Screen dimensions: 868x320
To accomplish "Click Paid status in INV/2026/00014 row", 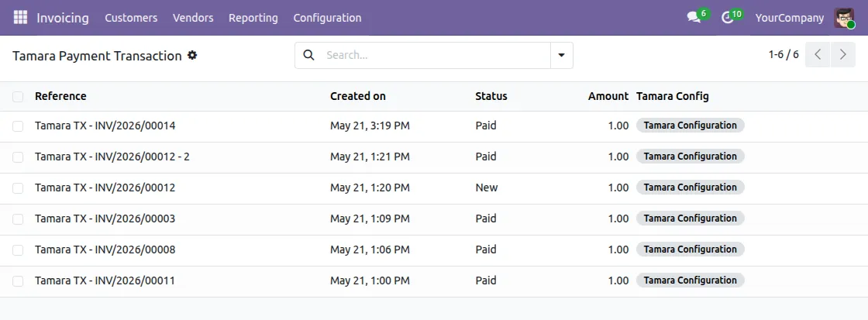I will pyautogui.click(x=485, y=126).
